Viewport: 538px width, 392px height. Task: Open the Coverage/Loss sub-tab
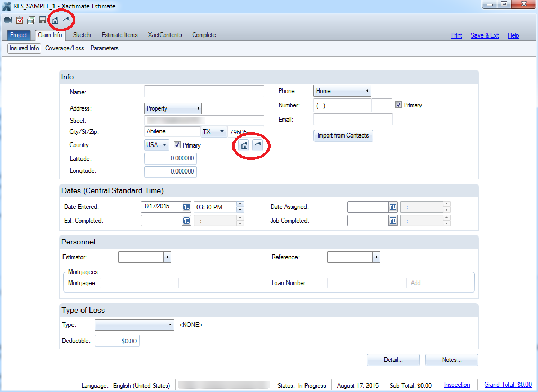[x=65, y=48]
